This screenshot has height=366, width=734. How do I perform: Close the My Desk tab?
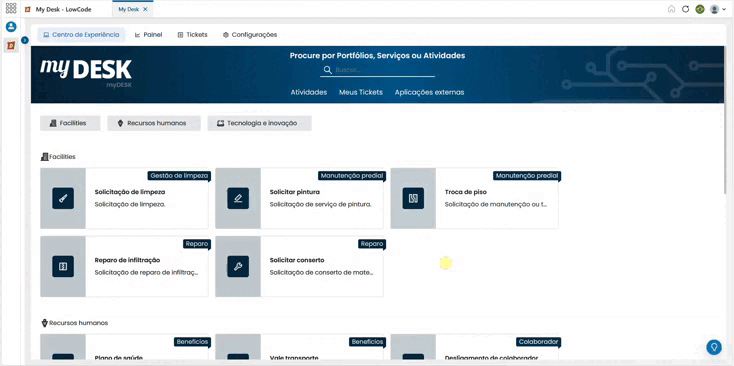[145, 9]
